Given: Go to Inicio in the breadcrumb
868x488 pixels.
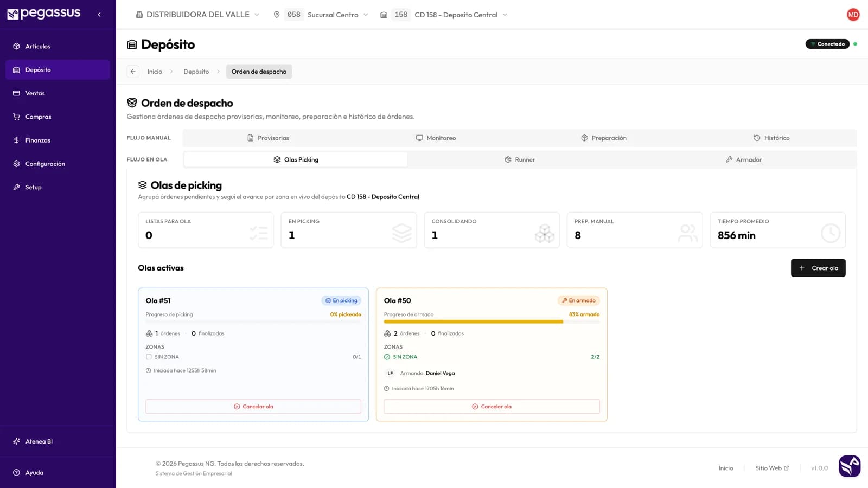Looking at the screenshot, I should [155, 72].
